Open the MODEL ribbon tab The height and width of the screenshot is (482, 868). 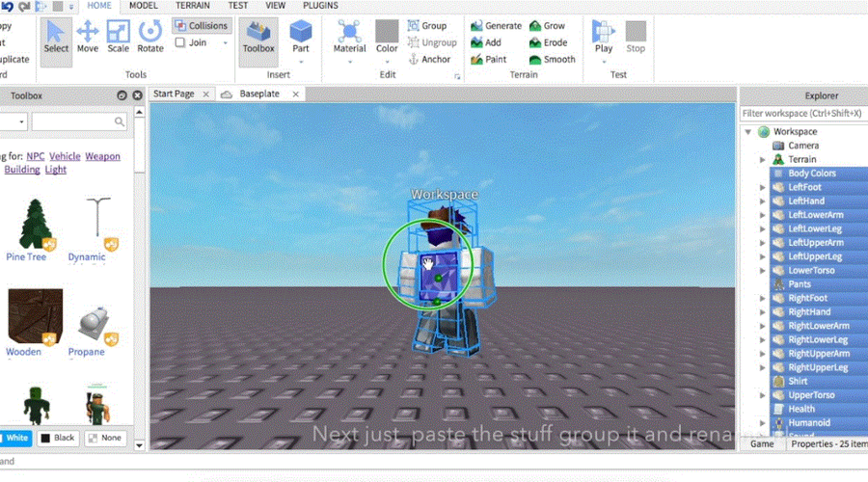144,6
